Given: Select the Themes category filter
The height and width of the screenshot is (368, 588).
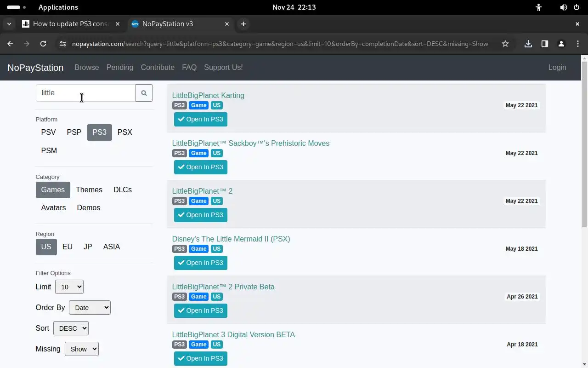Looking at the screenshot, I should 89,190.
